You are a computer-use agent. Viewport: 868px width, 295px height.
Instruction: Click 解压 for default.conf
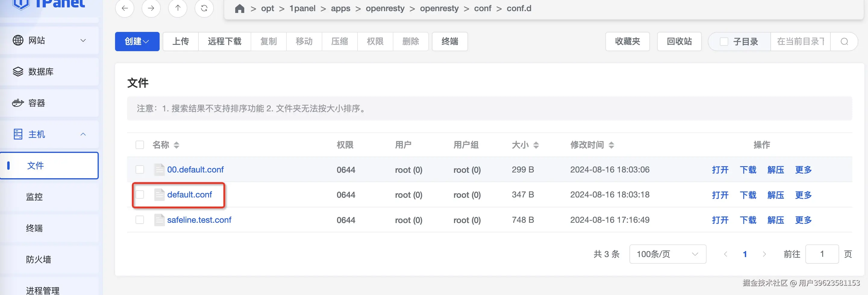click(x=776, y=195)
